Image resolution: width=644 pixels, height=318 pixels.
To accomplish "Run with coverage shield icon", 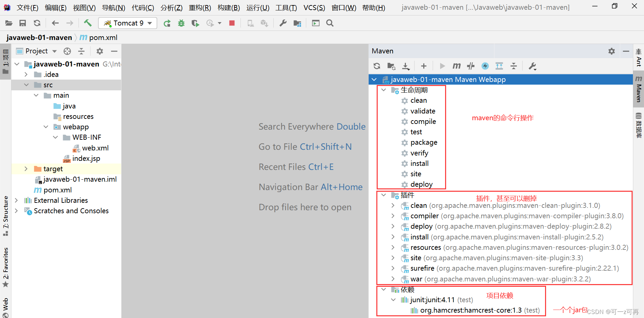I will [x=195, y=23].
